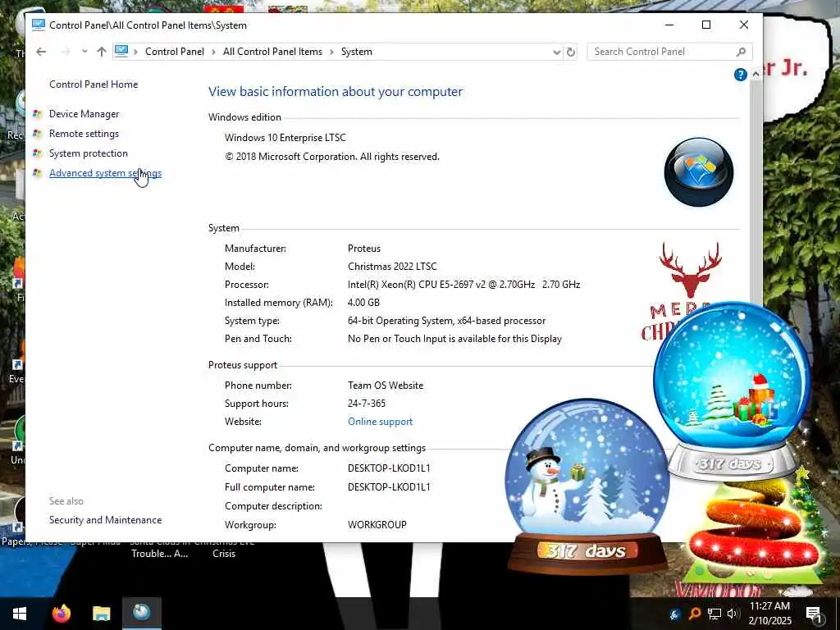Viewport: 840px width, 630px height.
Task: Open the Windows Start menu
Action: (20, 614)
